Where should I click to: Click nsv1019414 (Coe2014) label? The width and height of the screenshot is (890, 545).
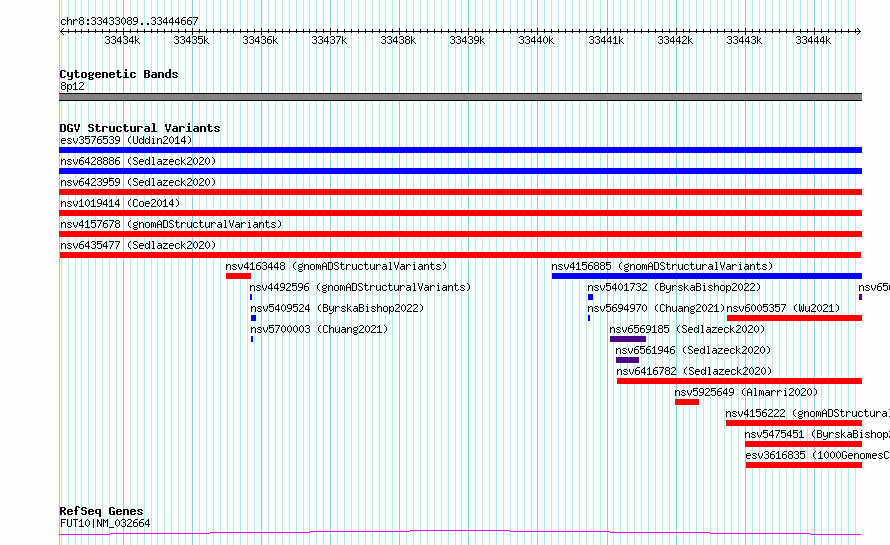click(x=120, y=203)
